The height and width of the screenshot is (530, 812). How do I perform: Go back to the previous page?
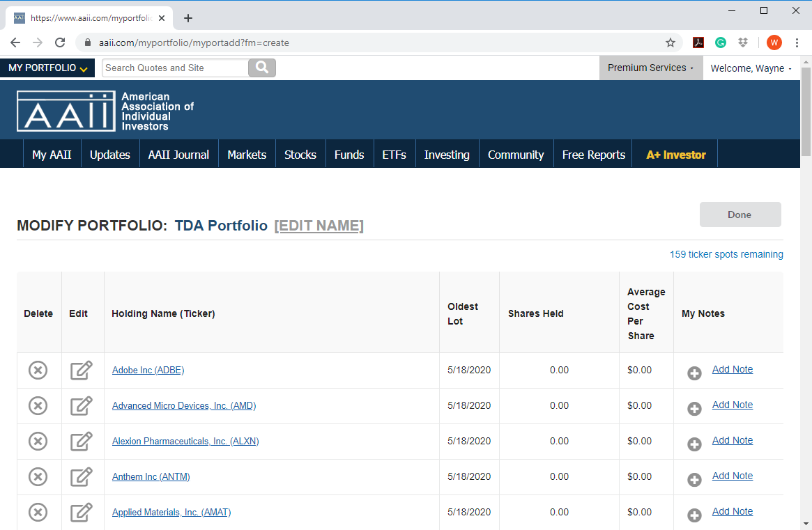(x=15, y=42)
